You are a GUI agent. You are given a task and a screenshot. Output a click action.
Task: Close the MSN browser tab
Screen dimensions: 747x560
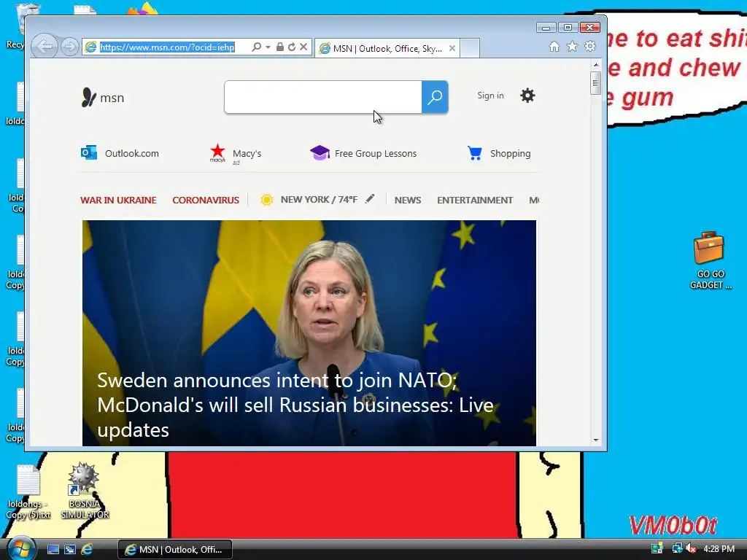point(452,48)
